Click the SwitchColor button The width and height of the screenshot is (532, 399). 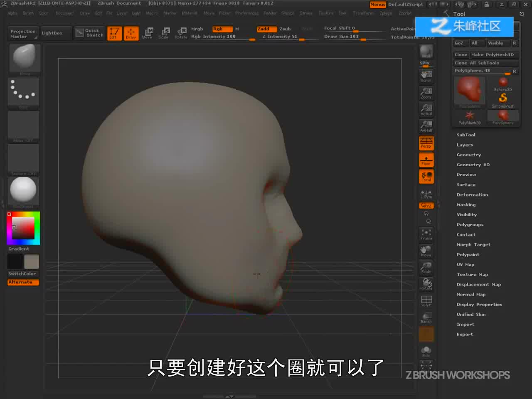click(x=22, y=274)
